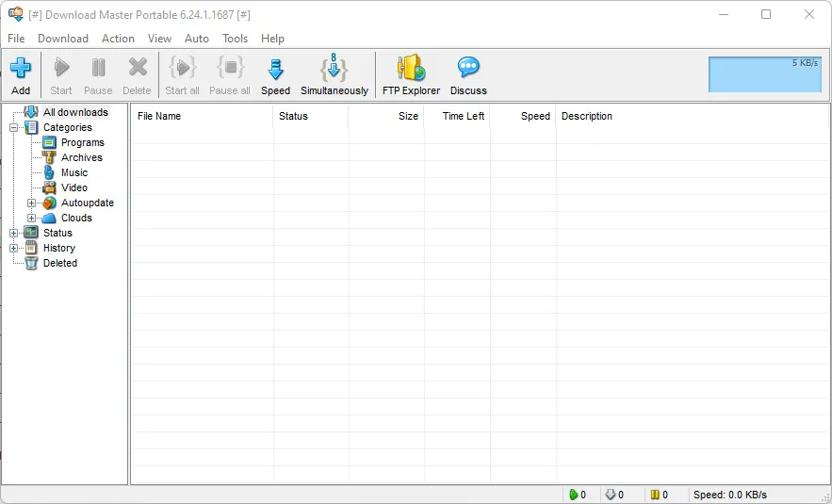832x504 pixels.
Task: Maximize the Download Master window
Action: pos(766,14)
